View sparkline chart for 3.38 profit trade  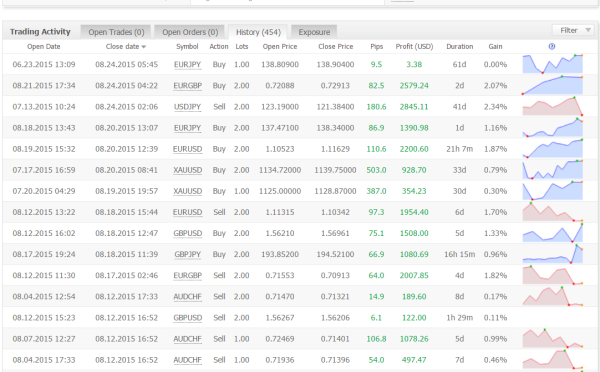click(x=553, y=64)
